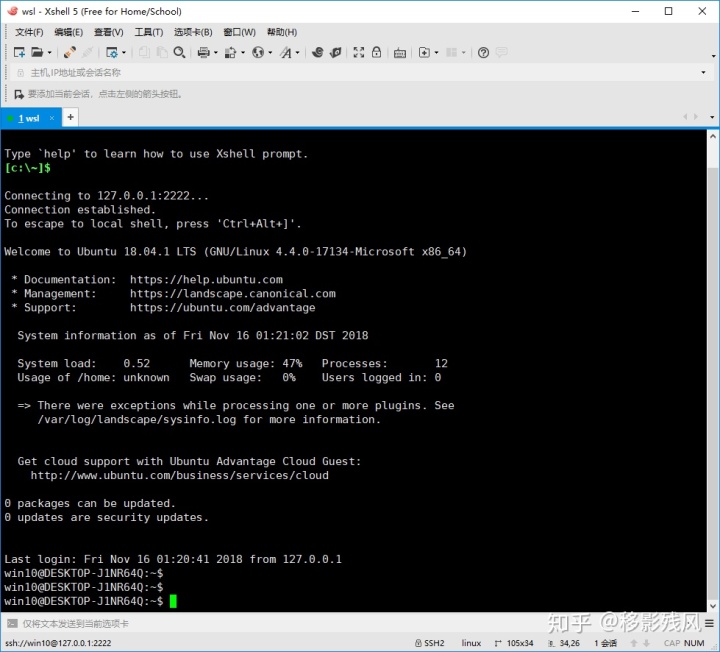Click the Help question mark icon

(483, 52)
